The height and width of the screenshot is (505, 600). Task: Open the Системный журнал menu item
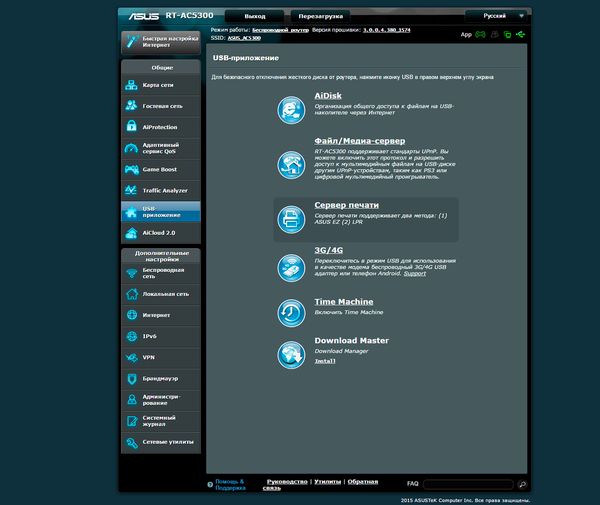click(161, 421)
